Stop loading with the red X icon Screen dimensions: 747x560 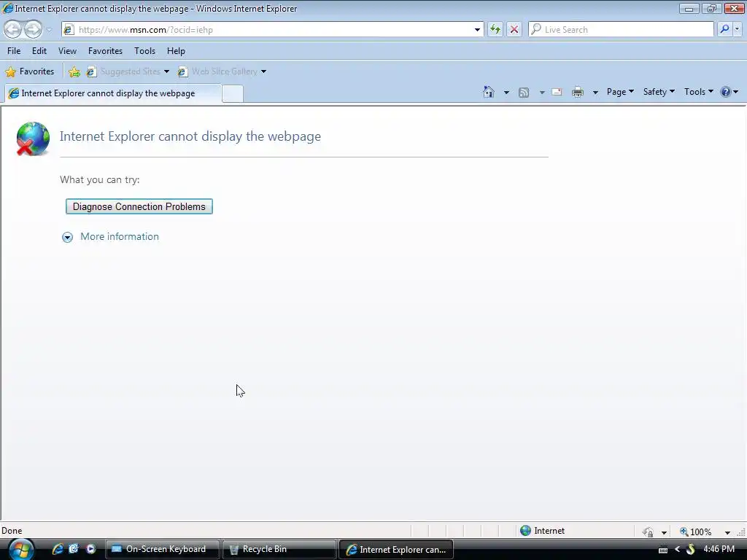pos(514,29)
